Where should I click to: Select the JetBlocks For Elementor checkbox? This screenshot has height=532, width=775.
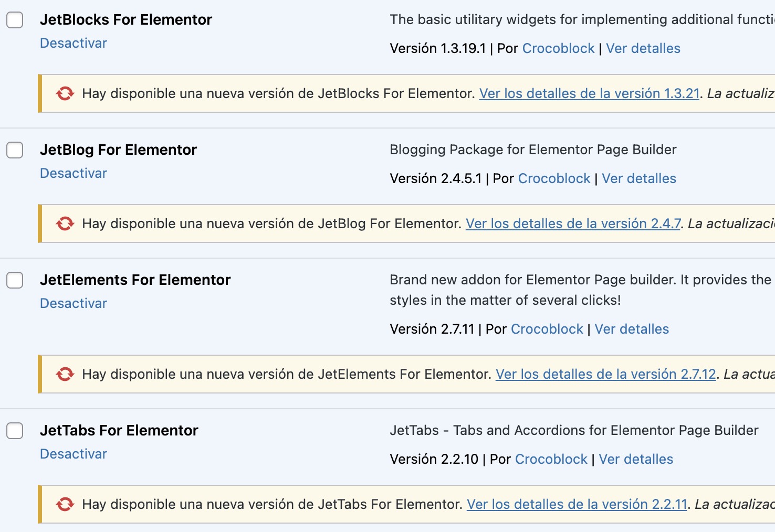(x=15, y=20)
